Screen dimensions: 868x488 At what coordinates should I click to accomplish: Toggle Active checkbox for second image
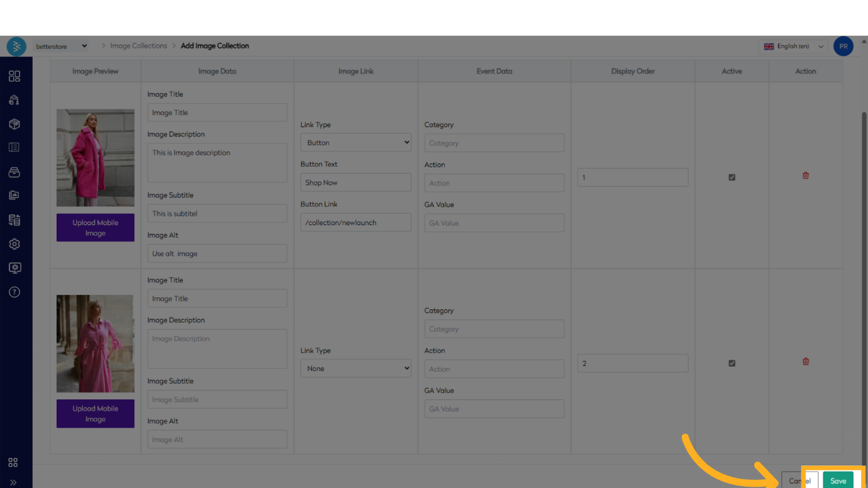732,363
